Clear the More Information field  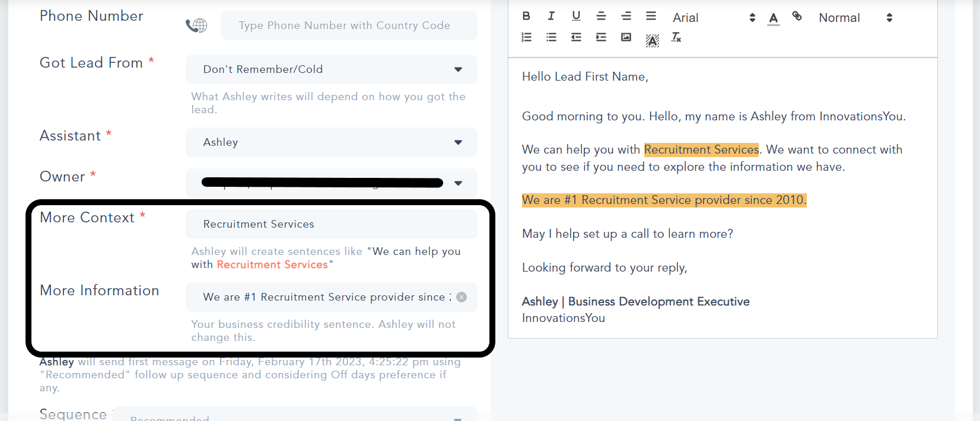coord(462,297)
